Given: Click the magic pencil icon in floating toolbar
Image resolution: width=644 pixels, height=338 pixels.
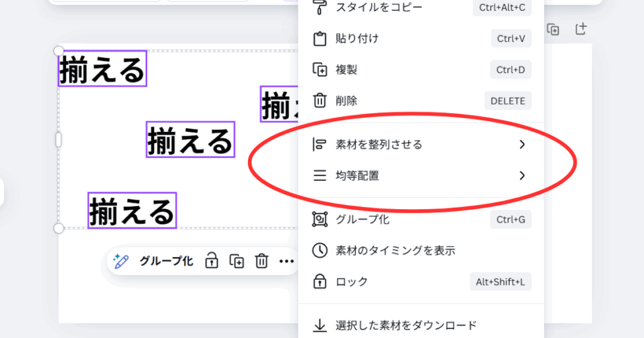Looking at the screenshot, I should 121,261.
